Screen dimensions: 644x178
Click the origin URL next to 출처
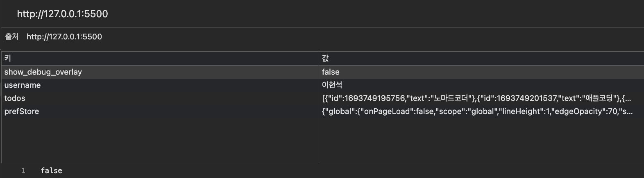pos(64,37)
